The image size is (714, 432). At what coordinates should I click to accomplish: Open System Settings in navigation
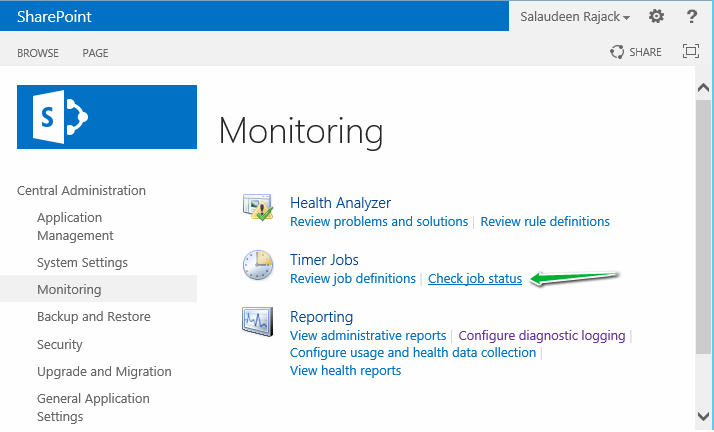[x=82, y=263]
